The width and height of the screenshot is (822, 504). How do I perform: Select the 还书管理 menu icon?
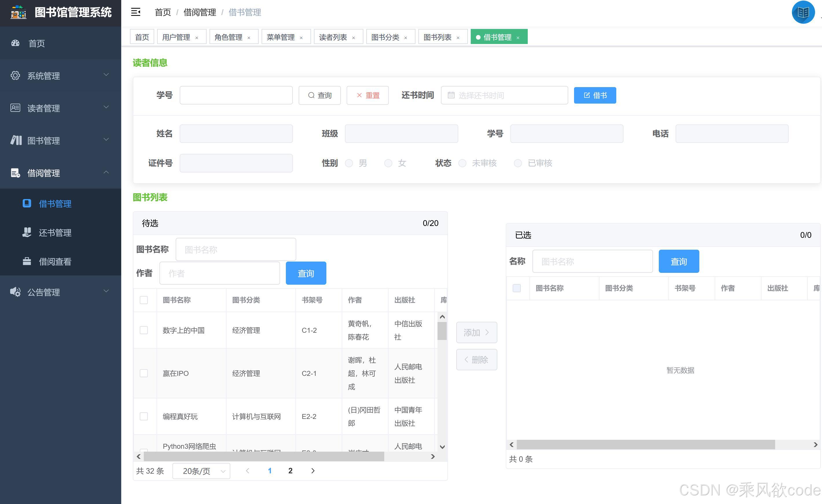(x=27, y=233)
